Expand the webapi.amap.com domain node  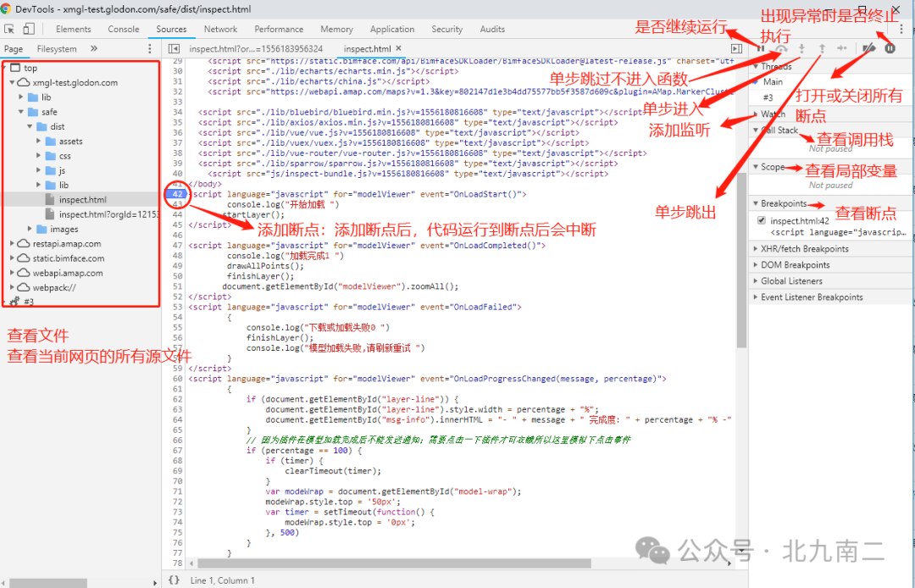coord(12,273)
